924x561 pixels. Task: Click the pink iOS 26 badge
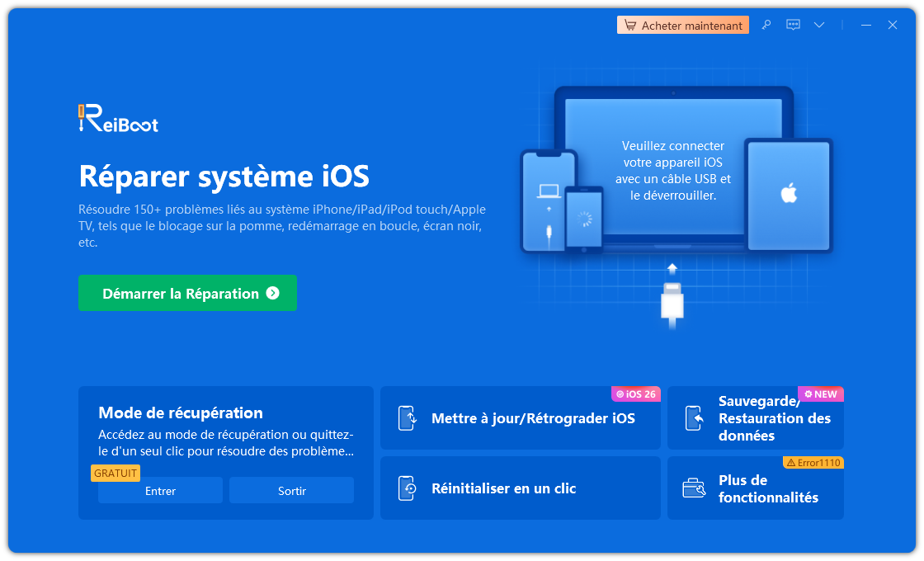636,394
